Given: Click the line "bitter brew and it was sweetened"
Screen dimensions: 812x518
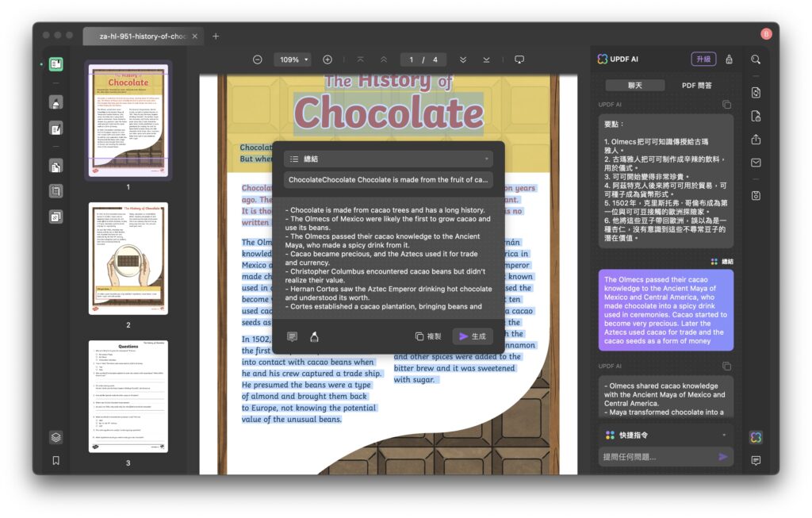Looking at the screenshot, I should point(454,368).
